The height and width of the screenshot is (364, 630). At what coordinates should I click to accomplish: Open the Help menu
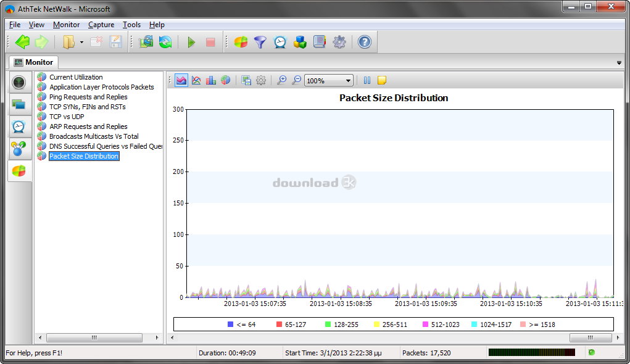pyautogui.click(x=157, y=25)
